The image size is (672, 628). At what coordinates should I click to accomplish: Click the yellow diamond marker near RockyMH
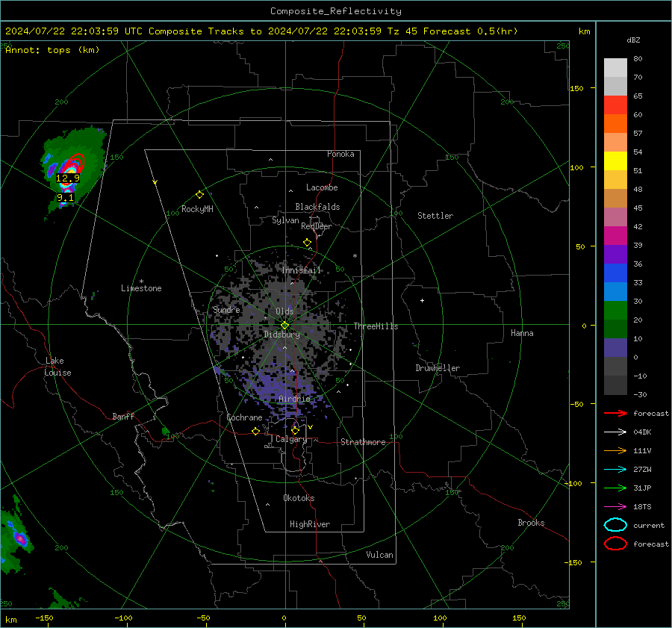click(x=199, y=195)
